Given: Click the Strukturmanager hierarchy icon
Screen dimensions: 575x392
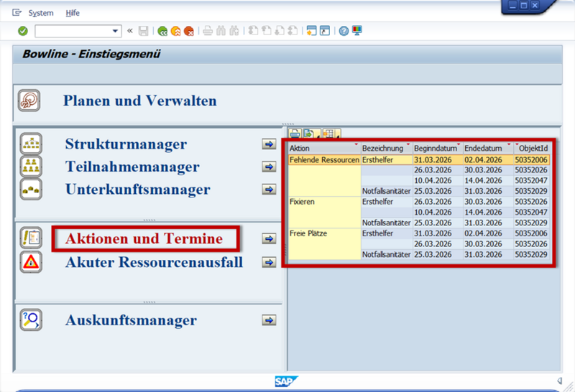Looking at the screenshot, I should click(x=31, y=144).
